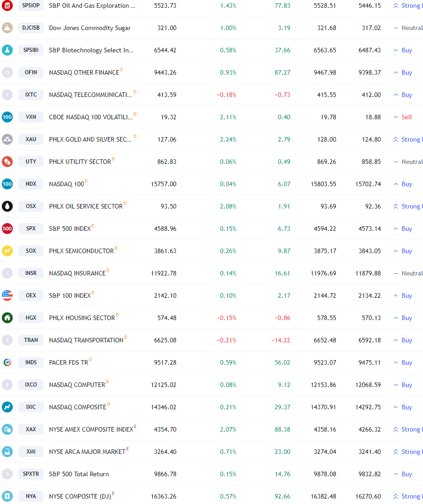Open PHLX HOUSING SECTOR link
This screenshot has width=423, height=504.
82,318
